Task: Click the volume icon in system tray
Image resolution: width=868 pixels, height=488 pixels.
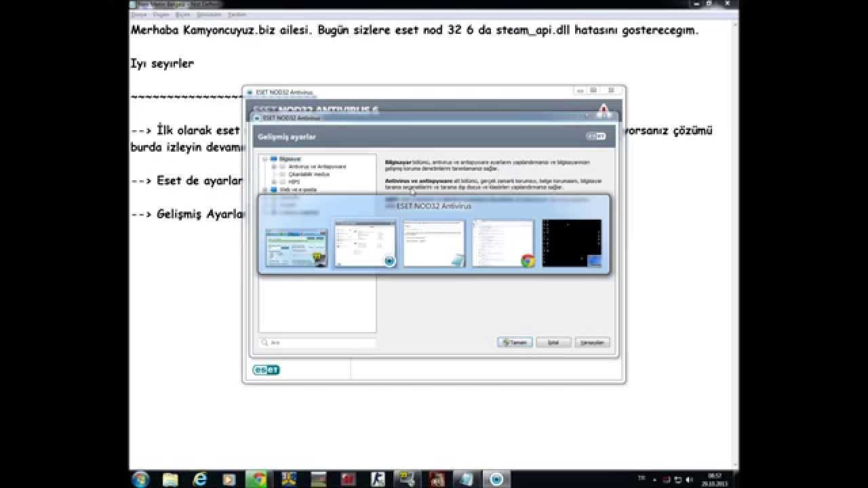Action: tap(690, 479)
